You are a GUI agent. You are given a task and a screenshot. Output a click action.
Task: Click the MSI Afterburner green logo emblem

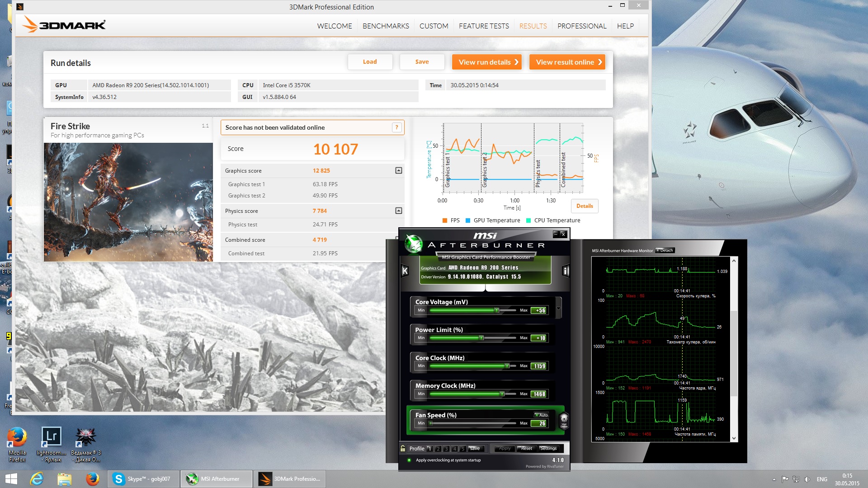click(x=413, y=244)
